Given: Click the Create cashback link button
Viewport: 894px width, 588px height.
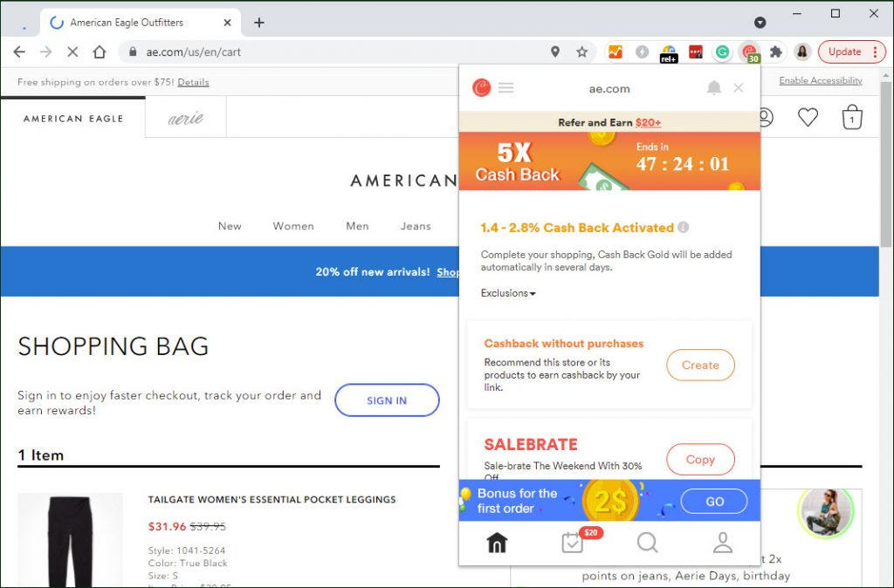Looking at the screenshot, I should pos(700,366).
